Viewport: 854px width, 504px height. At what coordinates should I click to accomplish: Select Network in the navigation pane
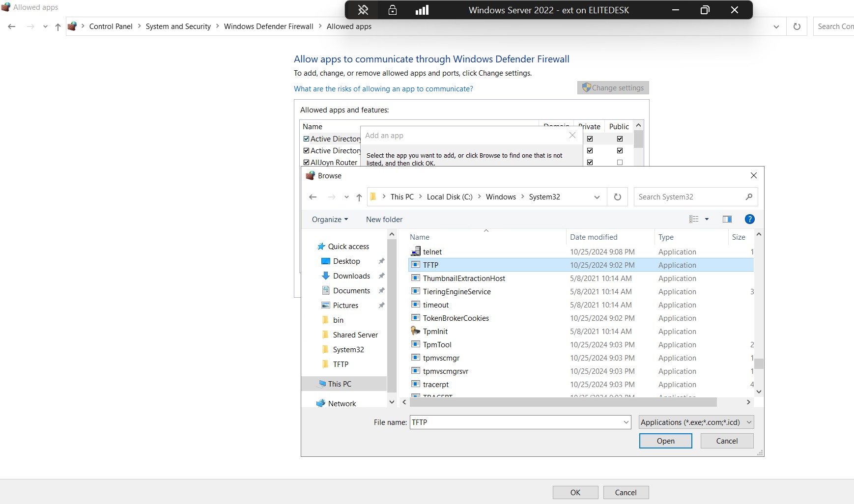[x=342, y=404]
